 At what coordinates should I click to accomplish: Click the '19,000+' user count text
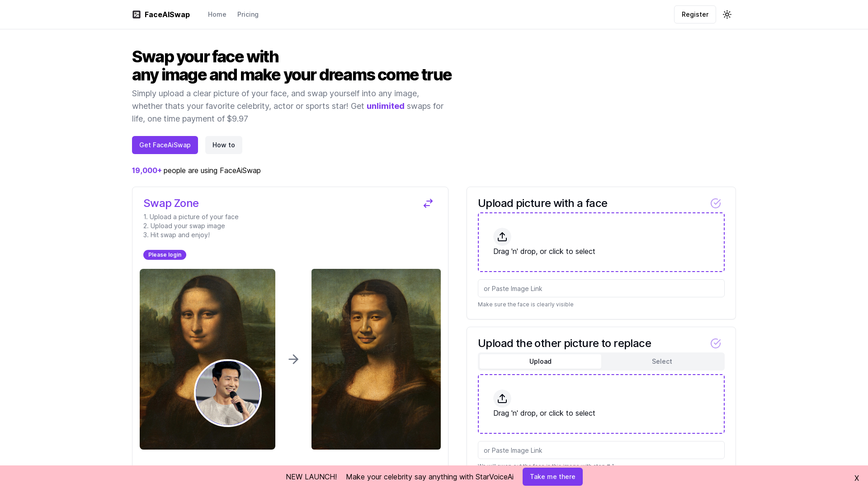tap(147, 170)
